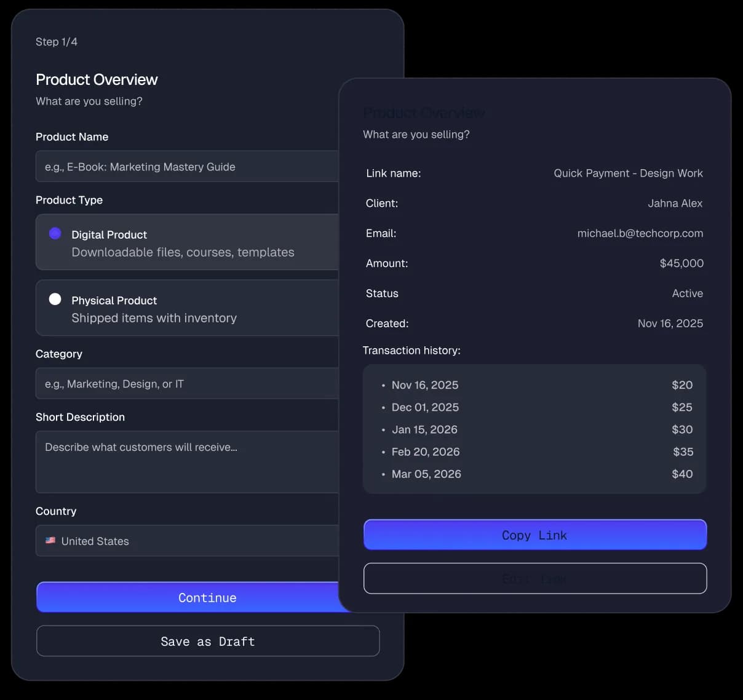Viewport: 743px width, 700px height.
Task: Select the Physical Product radio button
Action: click(55, 299)
